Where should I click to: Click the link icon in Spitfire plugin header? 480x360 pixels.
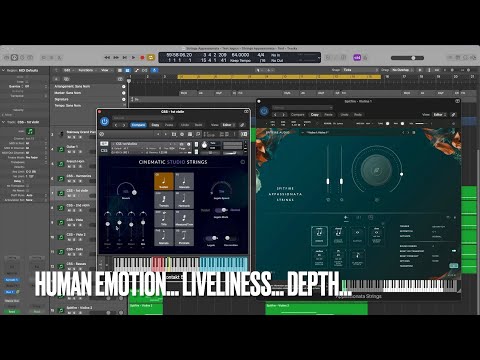(x=453, y=114)
